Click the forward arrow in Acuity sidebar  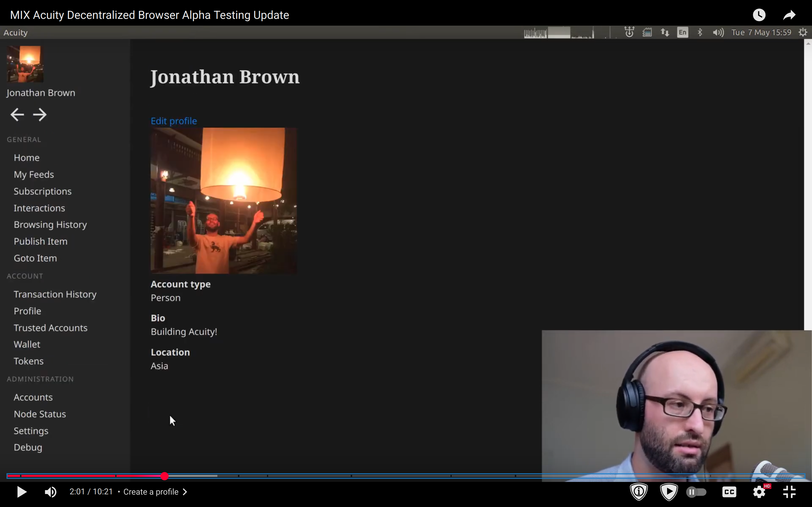pyautogui.click(x=40, y=115)
